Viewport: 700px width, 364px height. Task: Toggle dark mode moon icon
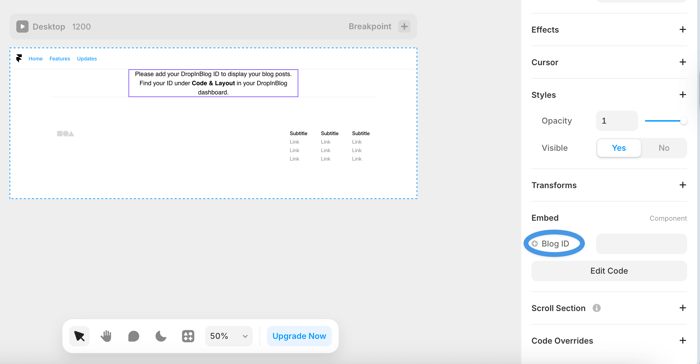[x=161, y=336]
